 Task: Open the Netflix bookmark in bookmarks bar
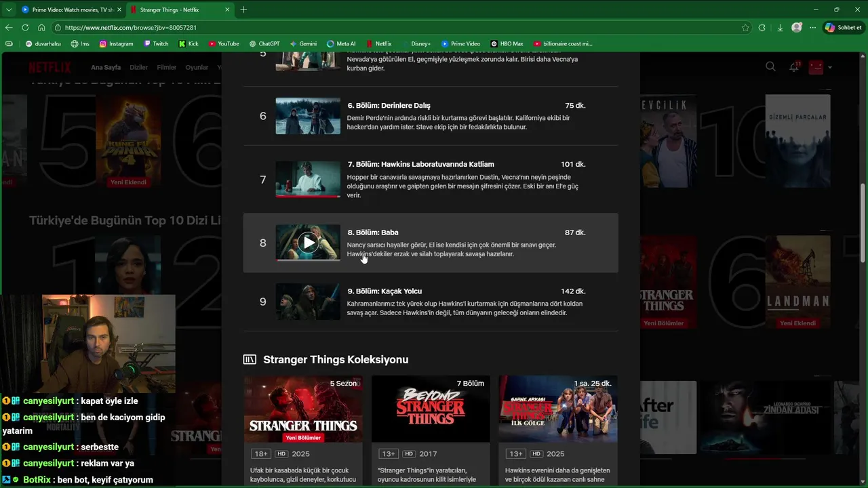378,43
